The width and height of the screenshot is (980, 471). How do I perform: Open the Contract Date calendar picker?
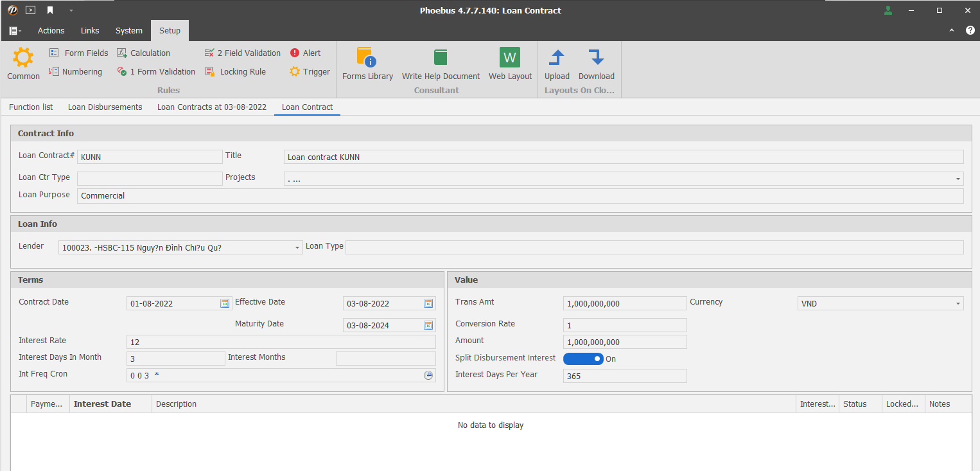[225, 304]
